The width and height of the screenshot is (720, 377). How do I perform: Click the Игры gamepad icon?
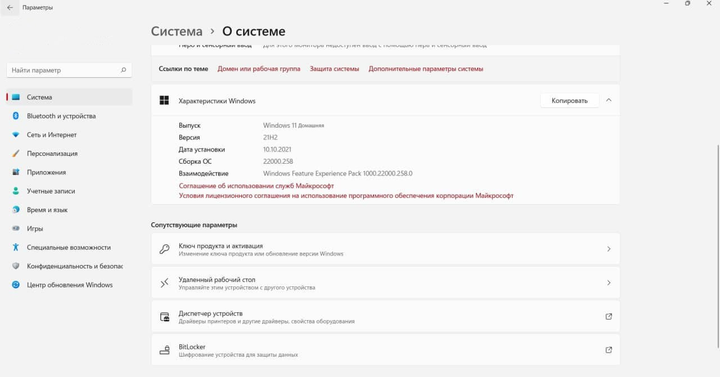pyautogui.click(x=16, y=228)
